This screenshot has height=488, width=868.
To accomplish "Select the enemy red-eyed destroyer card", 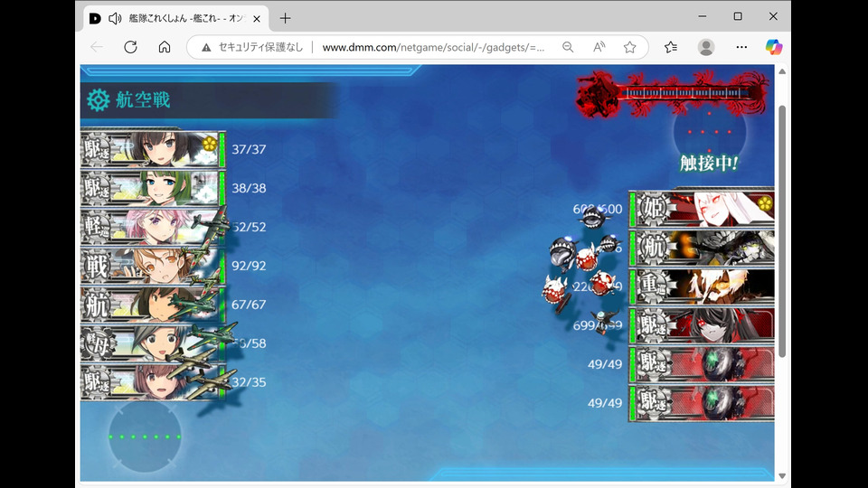I will [x=702, y=324].
